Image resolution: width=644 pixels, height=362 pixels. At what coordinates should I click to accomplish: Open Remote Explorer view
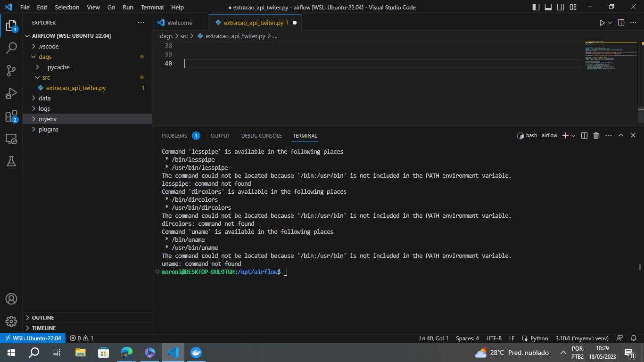click(11, 139)
